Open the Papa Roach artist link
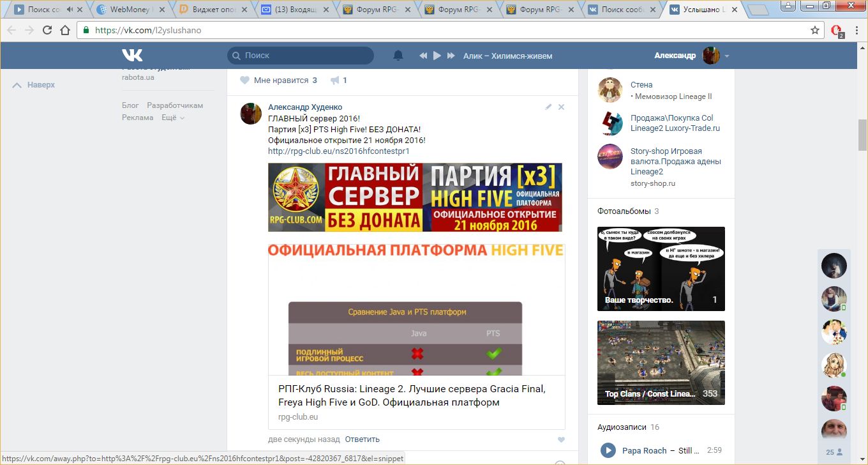 [x=645, y=451]
